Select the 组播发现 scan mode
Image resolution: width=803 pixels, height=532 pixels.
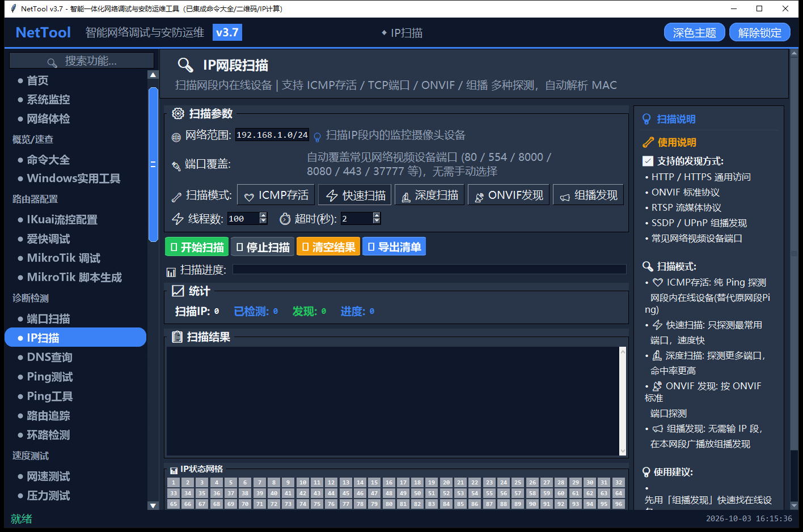click(x=588, y=195)
